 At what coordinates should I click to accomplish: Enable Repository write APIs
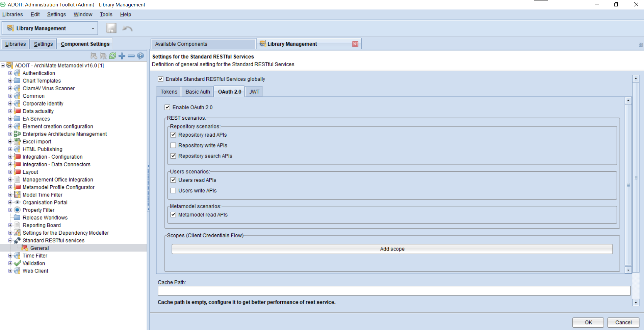(x=173, y=145)
